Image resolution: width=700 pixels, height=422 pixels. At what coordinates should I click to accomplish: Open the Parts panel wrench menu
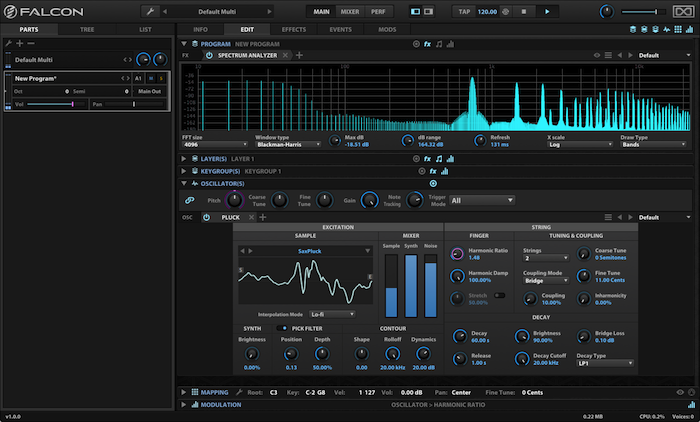pyautogui.click(x=8, y=43)
